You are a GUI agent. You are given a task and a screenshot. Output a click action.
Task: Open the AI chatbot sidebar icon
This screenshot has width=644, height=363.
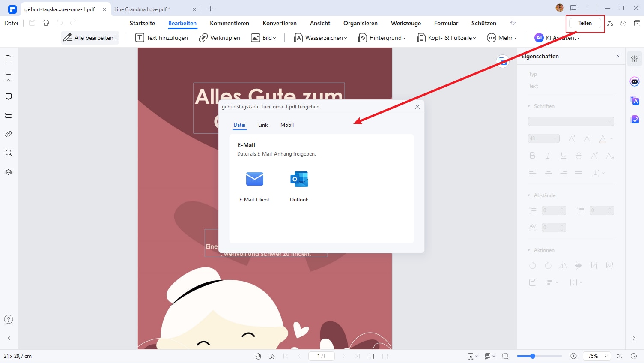(x=635, y=81)
